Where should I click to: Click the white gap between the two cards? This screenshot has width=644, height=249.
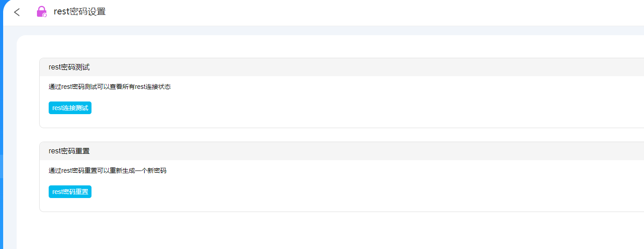(315, 135)
